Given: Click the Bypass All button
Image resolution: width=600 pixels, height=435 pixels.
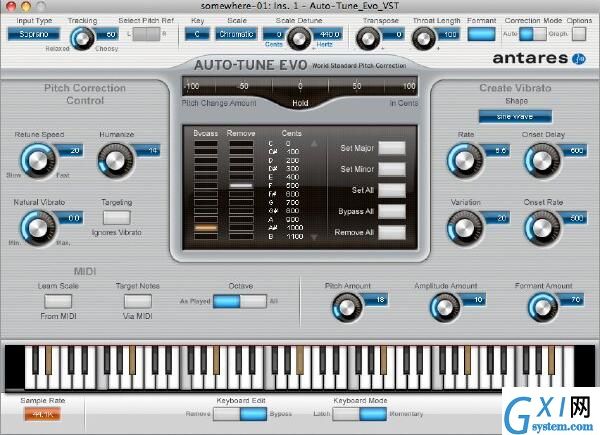Looking at the screenshot, I should pyautogui.click(x=392, y=211).
